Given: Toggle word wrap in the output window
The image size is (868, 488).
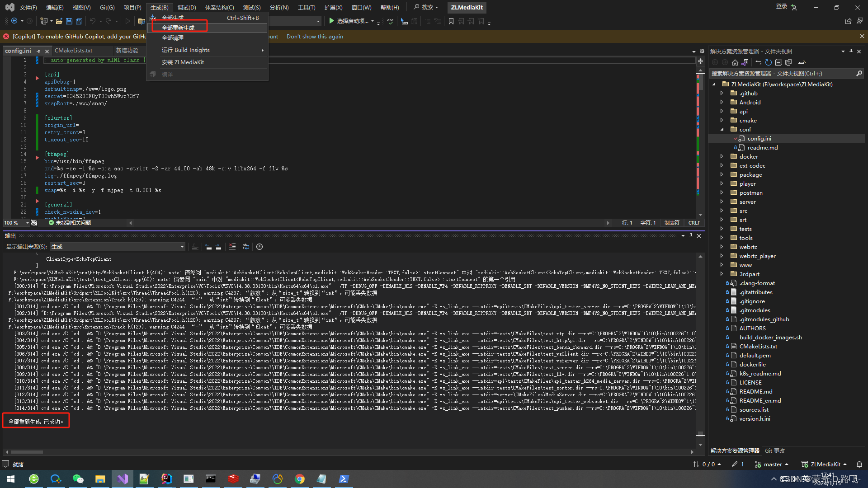Looking at the screenshot, I should [x=245, y=247].
